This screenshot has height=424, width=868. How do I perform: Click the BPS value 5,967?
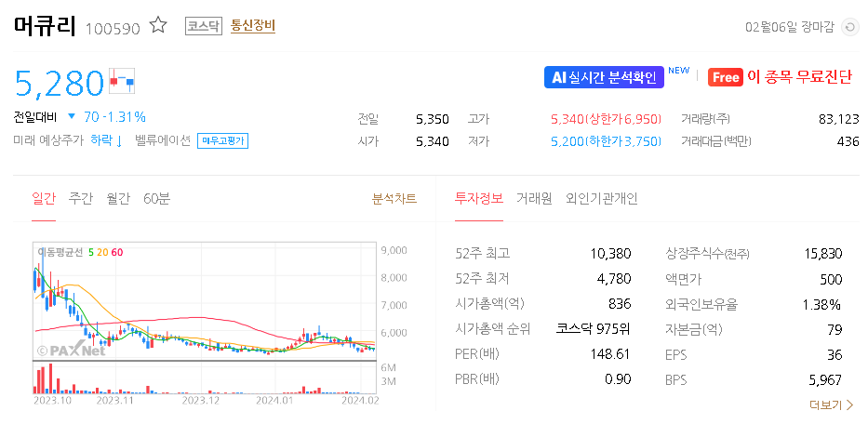pyautogui.click(x=825, y=380)
